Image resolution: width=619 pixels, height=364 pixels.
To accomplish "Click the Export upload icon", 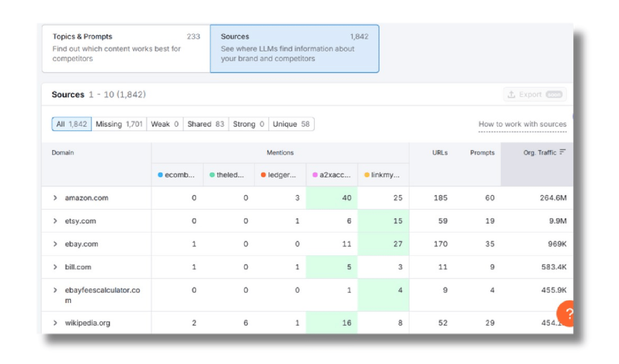I will click(511, 94).
